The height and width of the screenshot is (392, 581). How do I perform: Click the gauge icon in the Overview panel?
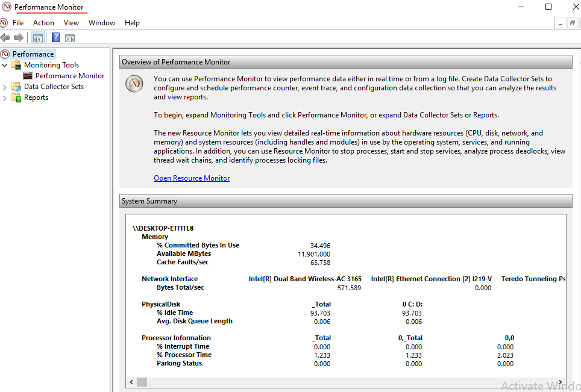pos(134,84)
